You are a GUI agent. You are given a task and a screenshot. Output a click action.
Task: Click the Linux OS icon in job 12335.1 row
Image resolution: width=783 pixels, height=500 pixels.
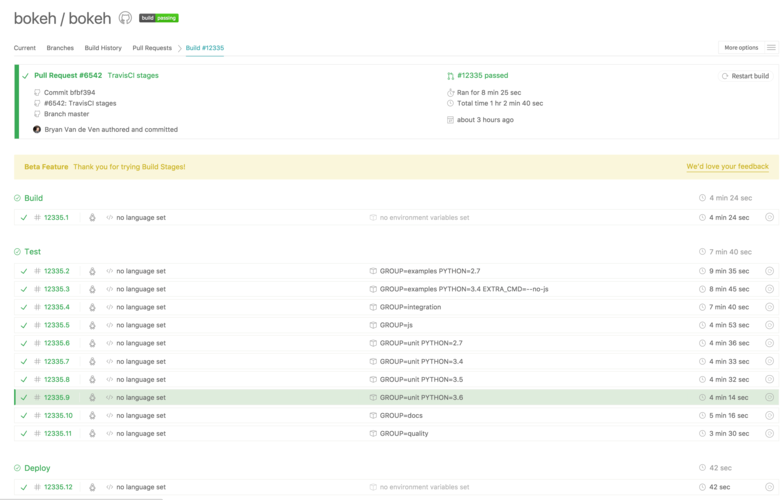92,217
